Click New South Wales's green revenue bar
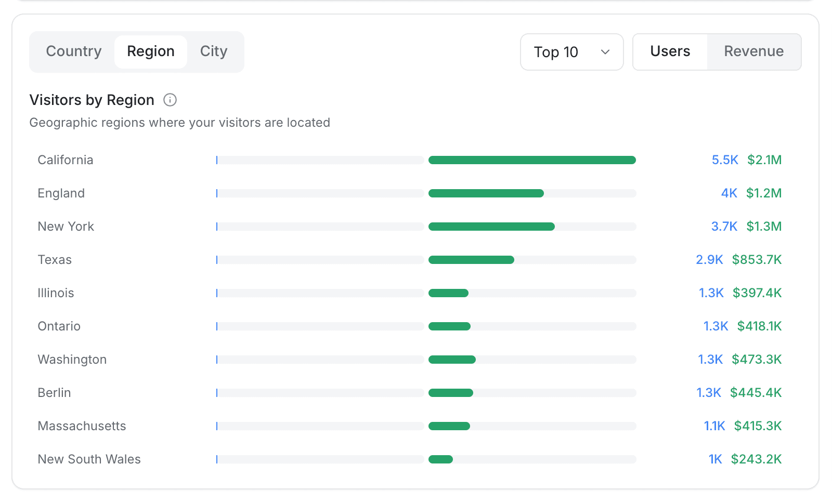 (x=440, y=459)
